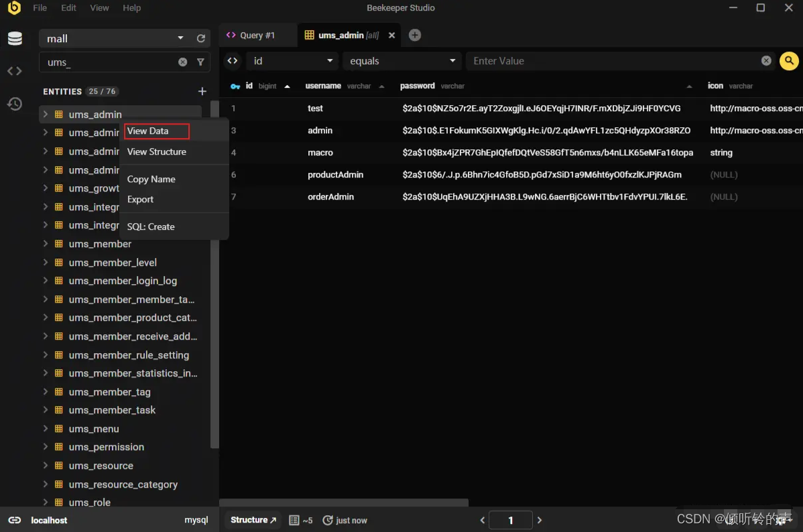This screenshot has height=532, width=803.
Task: Click the 'orderAdmin' username cell
Action: (331, 196)
